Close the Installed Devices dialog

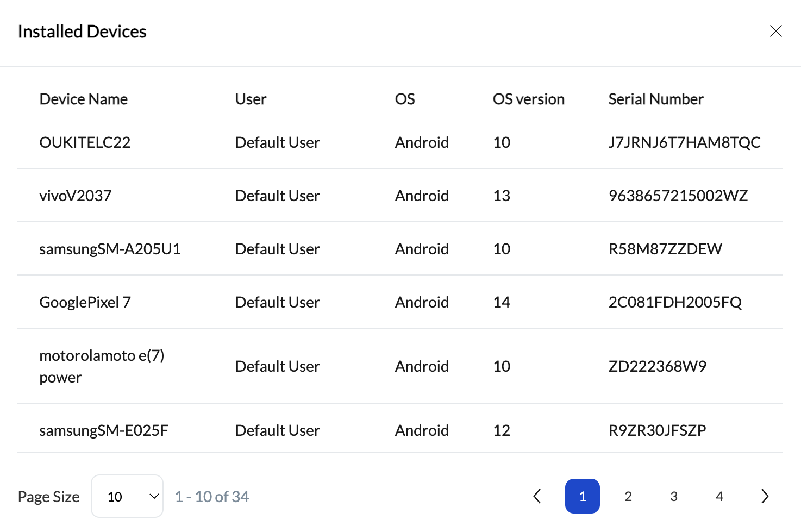click(775, 31)
